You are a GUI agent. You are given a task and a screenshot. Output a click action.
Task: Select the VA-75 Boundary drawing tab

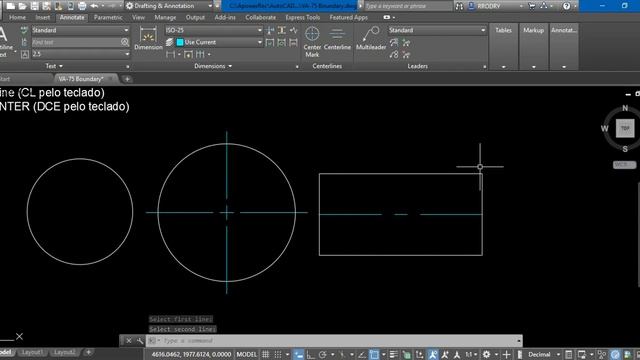[x=81, y=79]
